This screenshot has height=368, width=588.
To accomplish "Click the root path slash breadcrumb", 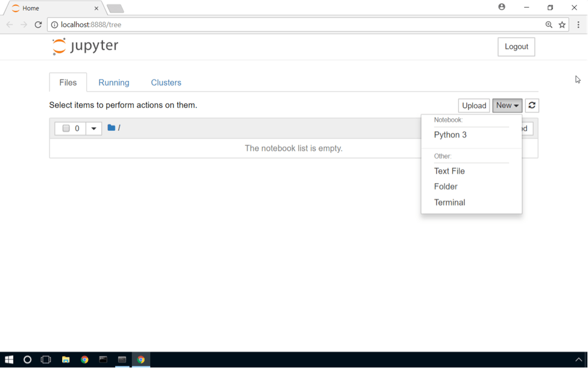I will (x=119, y=128).
